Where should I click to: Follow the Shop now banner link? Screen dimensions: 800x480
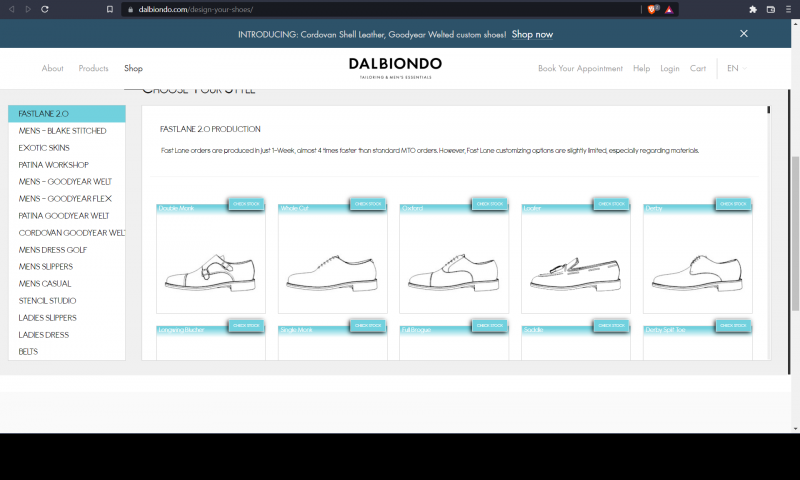click(x=532, y=34)
